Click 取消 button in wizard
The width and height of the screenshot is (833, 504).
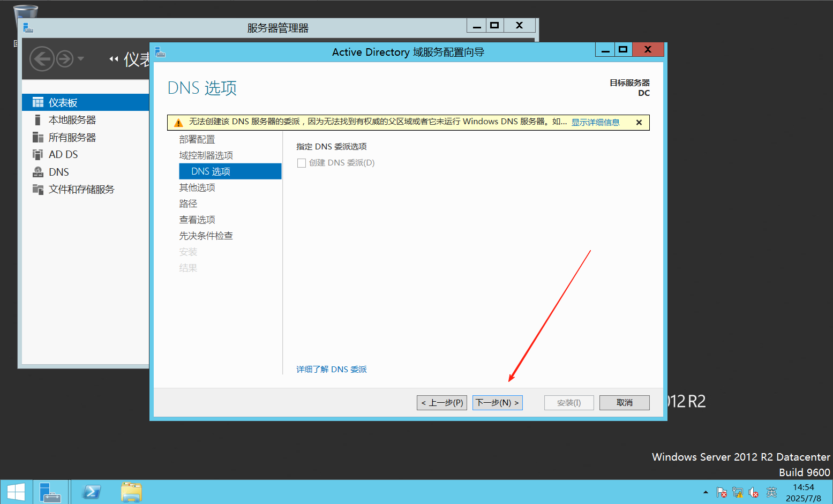point(625,403)
